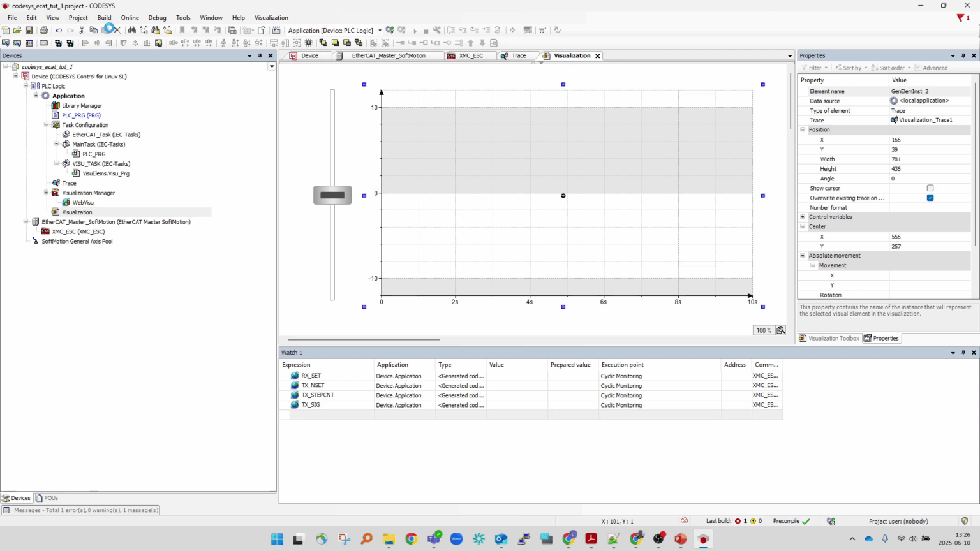Open the Save project icon
Image resolution: width=980 pixels, height=551 pixels.
[x=29, y=29]
